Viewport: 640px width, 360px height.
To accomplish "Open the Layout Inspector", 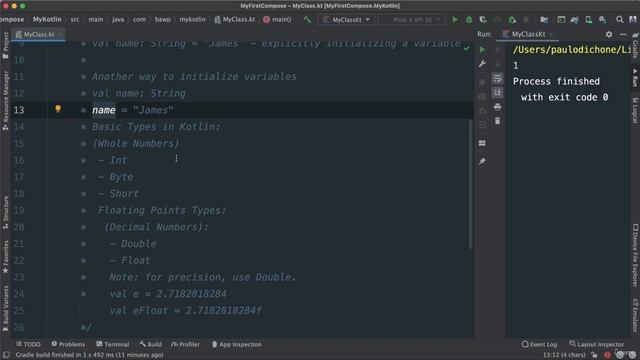I will (596, 344).
